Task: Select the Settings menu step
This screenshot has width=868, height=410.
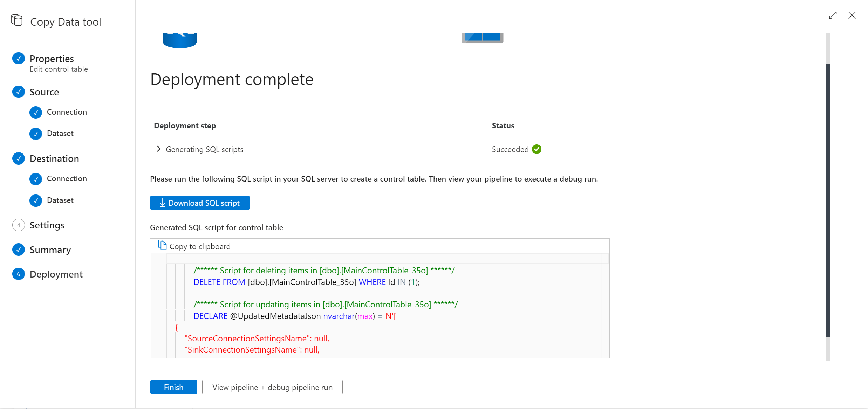Action: [47, 225]
